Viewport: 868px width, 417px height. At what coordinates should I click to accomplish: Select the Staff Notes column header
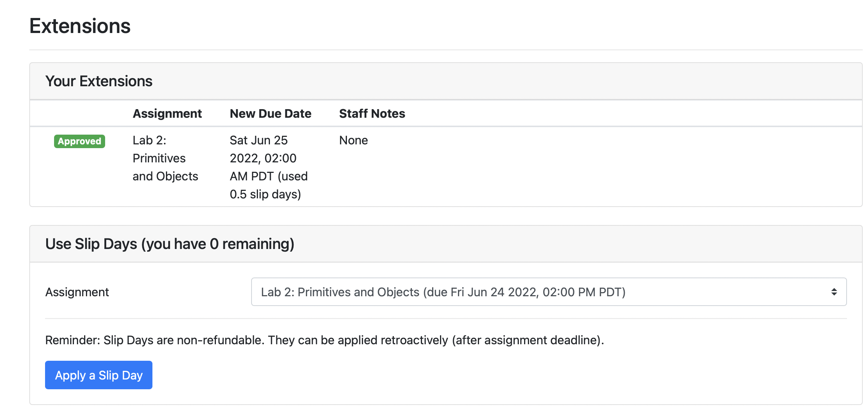(x=372, y=114)
